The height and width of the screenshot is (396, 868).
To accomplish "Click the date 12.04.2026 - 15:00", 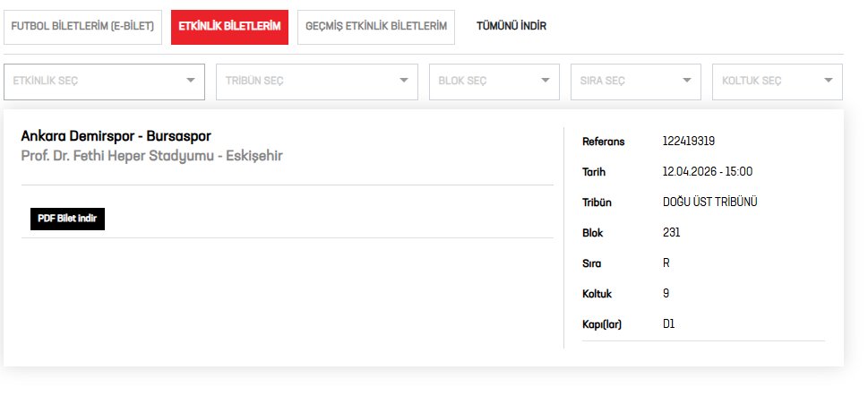I will pyautogui.click(x=708, y=172).
